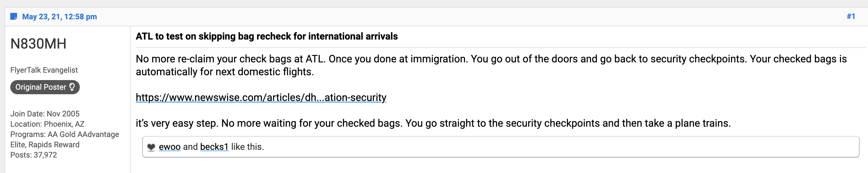Click the Original Poster badge
This screenshot has width=868, height=173.
pyautogui.click(x=45, y=87)
